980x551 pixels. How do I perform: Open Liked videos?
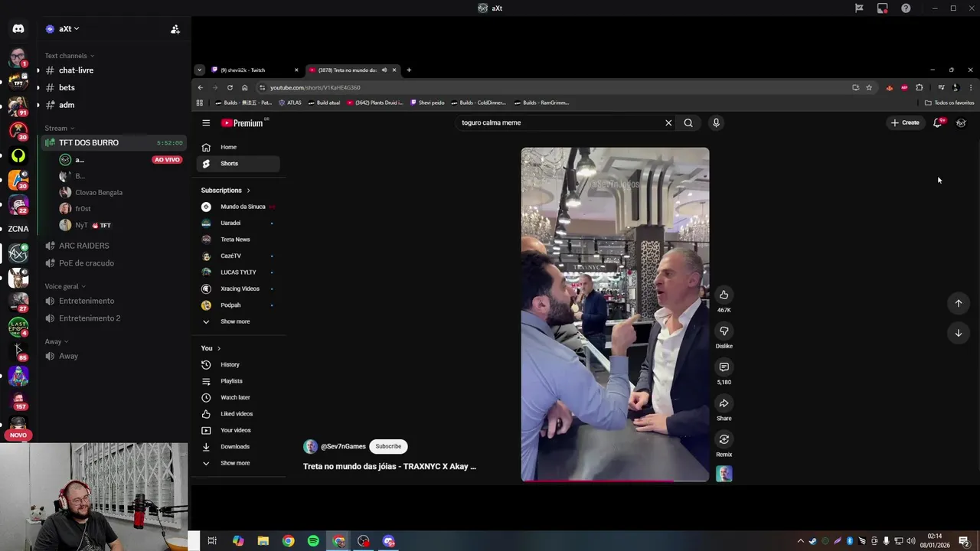[x=238, y=414]
